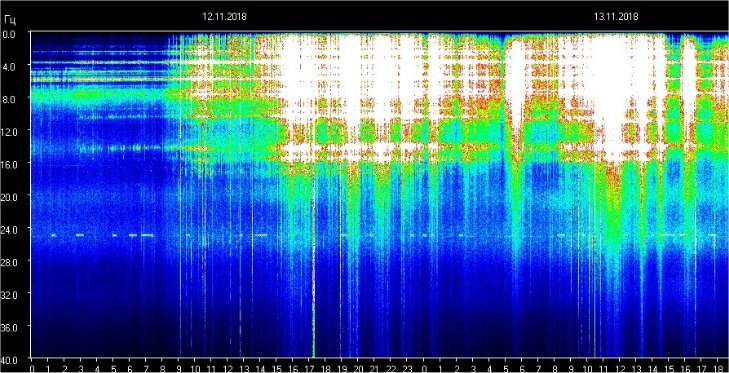The image size is (729, 373).
Task: Select the 16.0 frequency axis label
Action: pyautogui.click(x=9, y=164)
